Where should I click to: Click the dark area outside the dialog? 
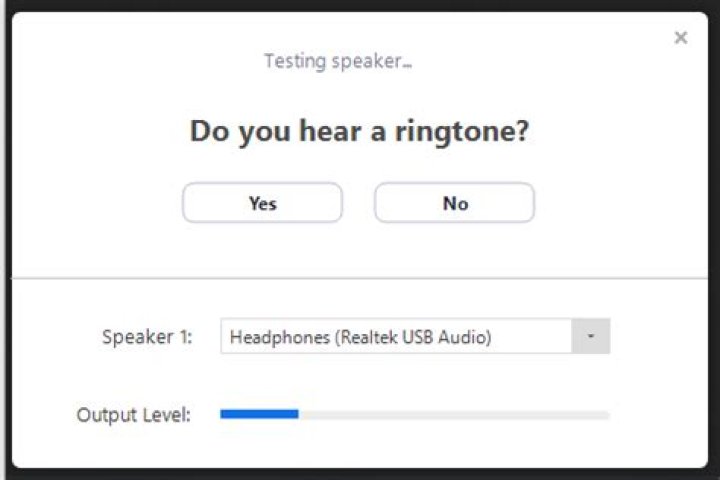pyautogui.click(x=5, y=240)
